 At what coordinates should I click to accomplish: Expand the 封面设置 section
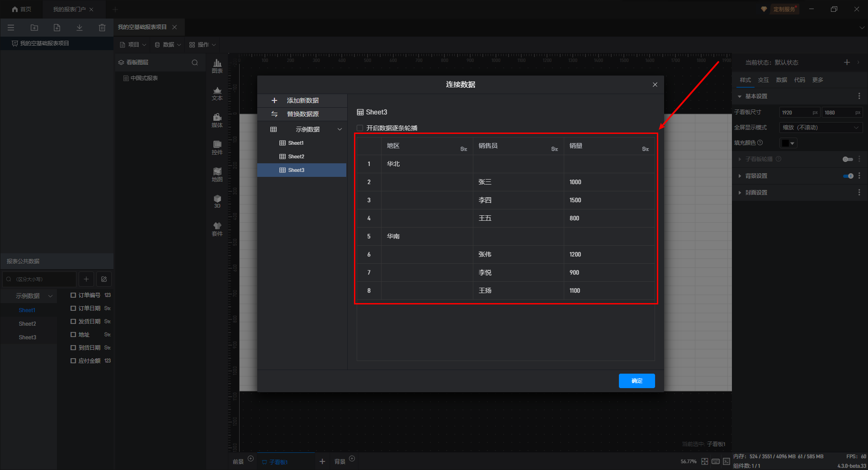[x=740, y=193]
